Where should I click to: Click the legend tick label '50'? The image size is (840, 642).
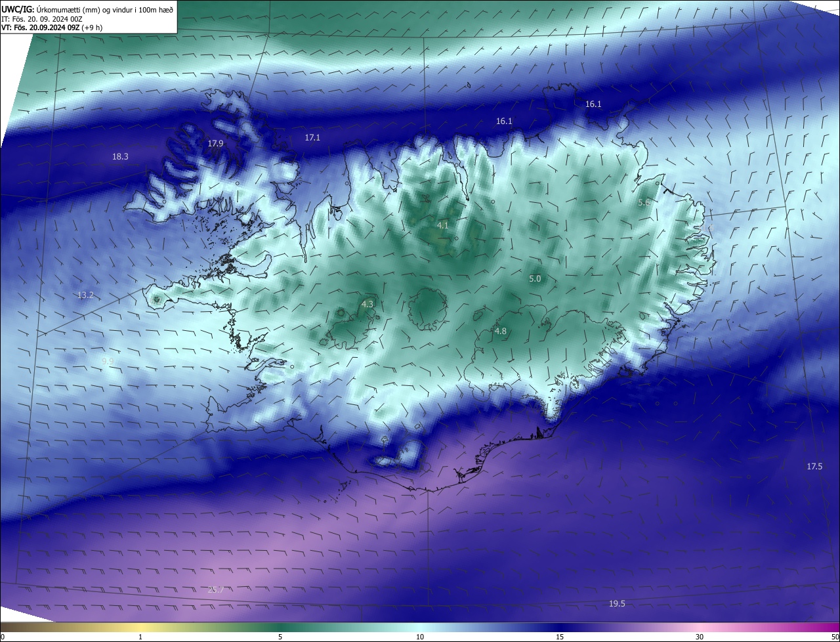[835, 637]
